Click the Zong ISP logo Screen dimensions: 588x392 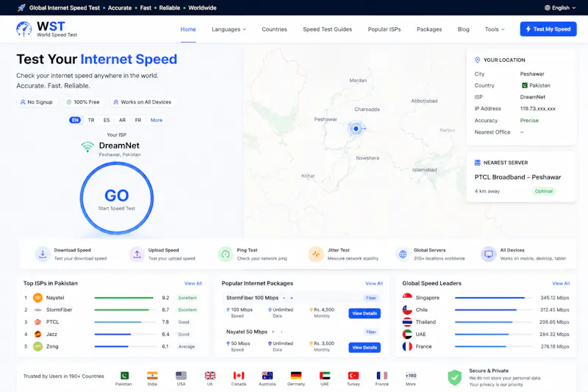pos(38,346)
